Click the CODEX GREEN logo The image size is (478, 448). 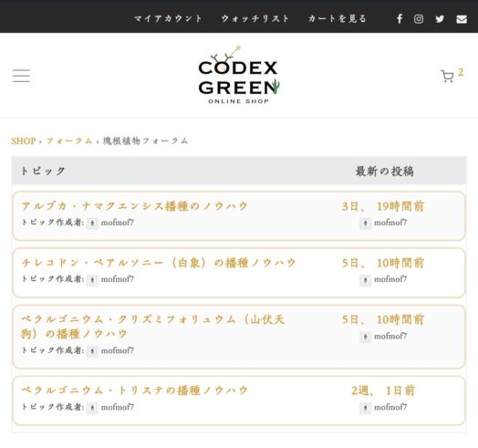click(238, 75)
